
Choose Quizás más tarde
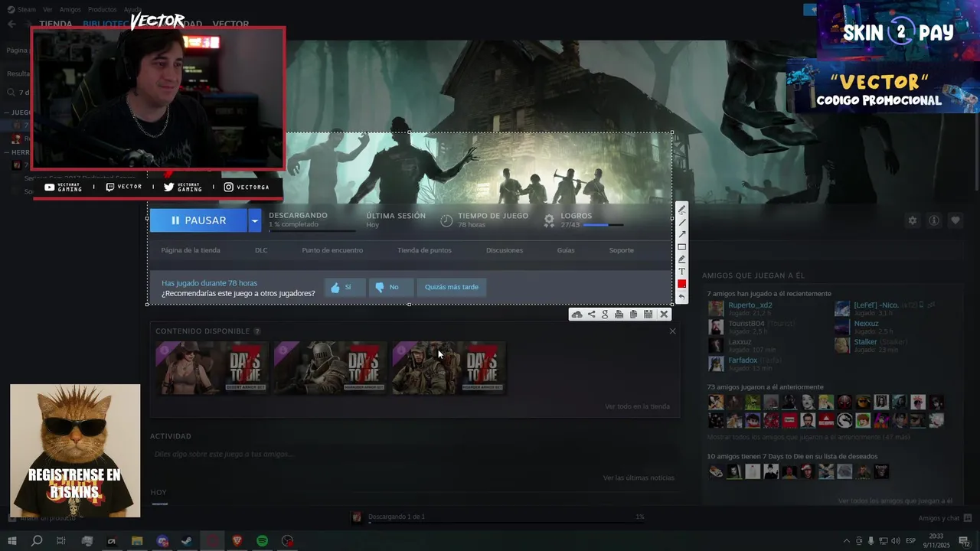pos(452,287)
